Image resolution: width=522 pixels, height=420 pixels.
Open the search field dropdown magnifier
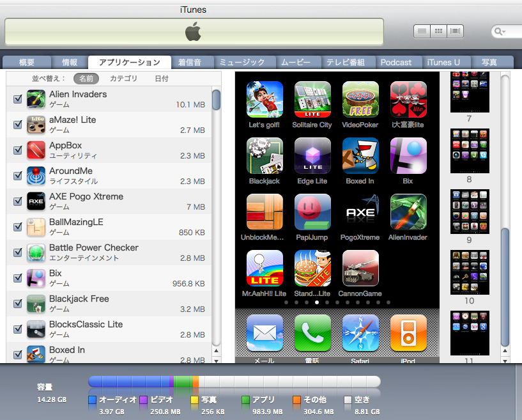click(500, 31)
